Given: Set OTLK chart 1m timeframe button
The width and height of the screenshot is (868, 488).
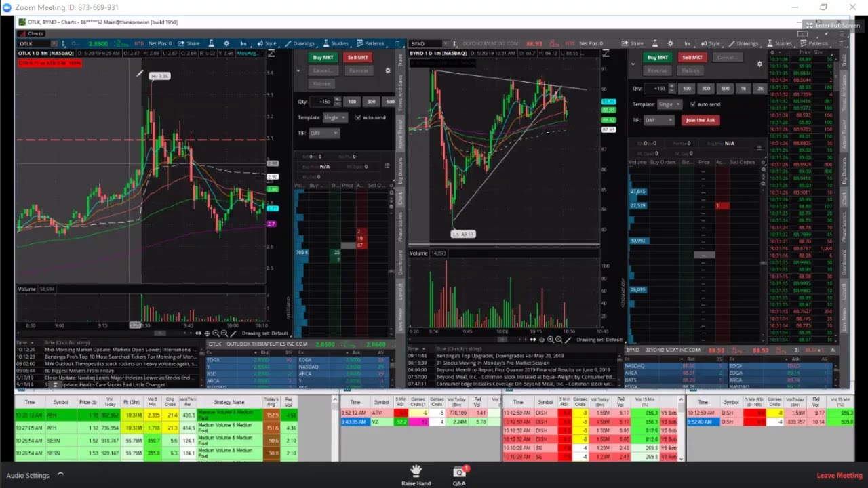Looking at the screenshot, I should (243, 43).
